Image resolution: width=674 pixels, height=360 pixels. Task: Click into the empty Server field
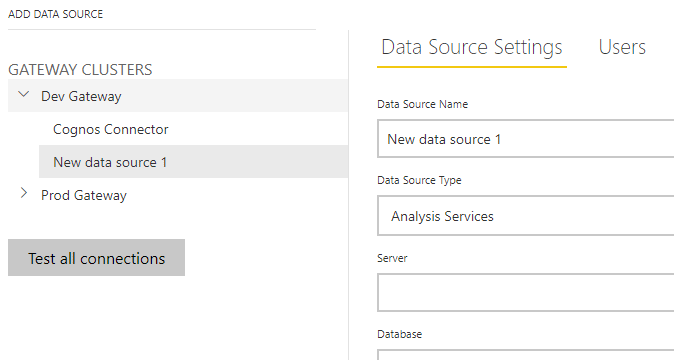click(526, 293)
